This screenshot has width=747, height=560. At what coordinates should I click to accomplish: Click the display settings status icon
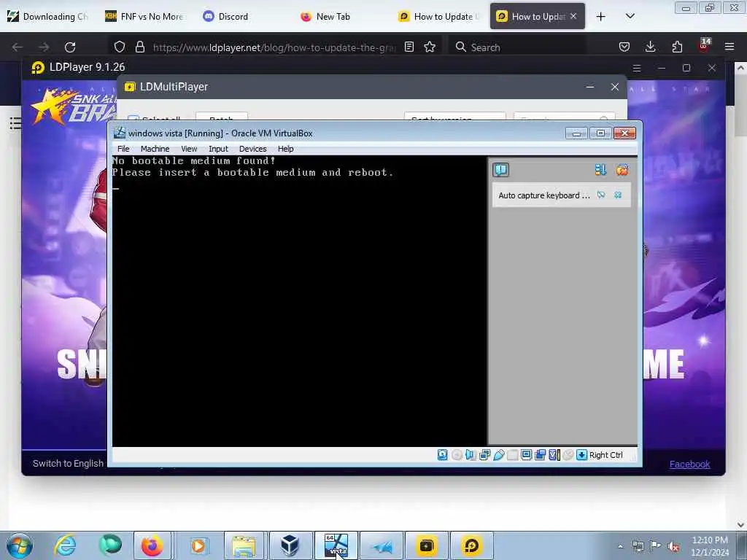[526, 455]
